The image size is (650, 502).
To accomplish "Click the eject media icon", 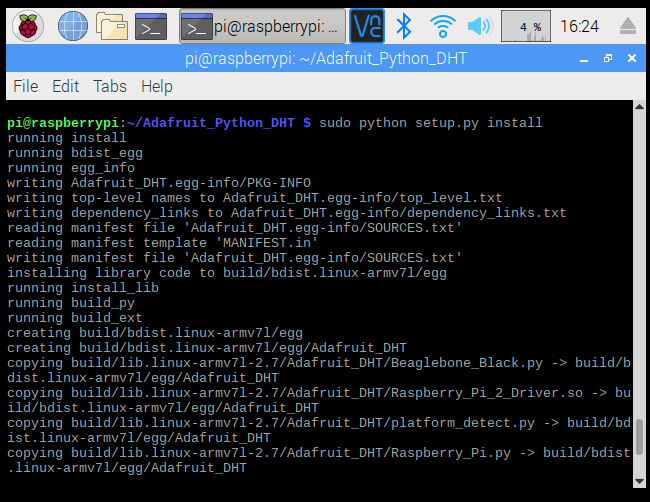I will tap(628, 27).
